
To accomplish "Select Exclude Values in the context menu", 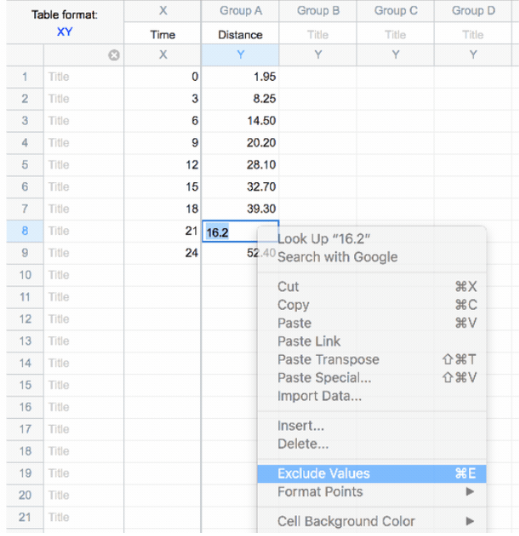I will point(372,474).
